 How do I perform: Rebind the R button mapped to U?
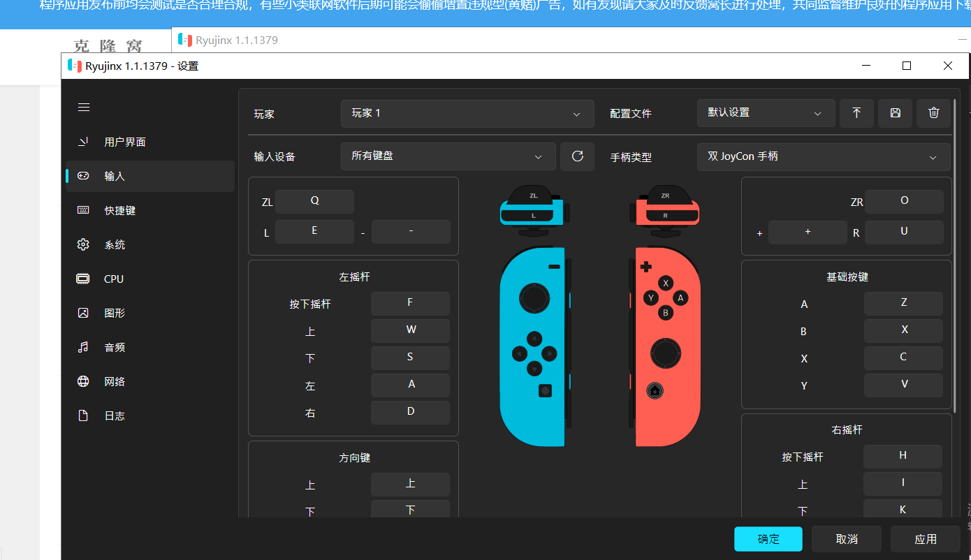coord(904,232)
